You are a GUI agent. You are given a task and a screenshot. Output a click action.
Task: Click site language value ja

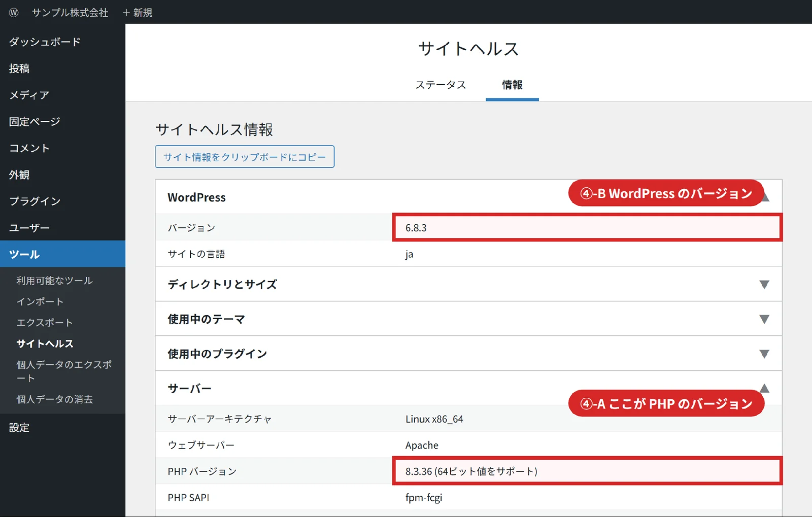click(x=409, y=254)
